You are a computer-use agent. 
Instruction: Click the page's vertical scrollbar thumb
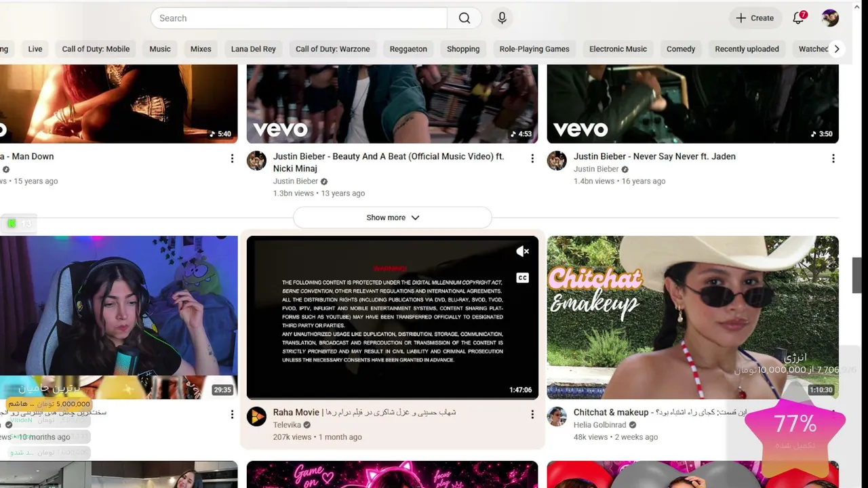pos(856,275)
